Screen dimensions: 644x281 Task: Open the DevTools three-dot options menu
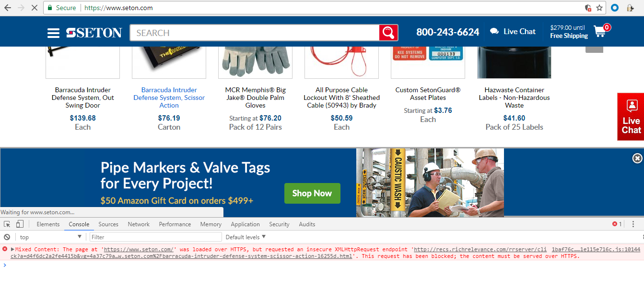point(633,224)
